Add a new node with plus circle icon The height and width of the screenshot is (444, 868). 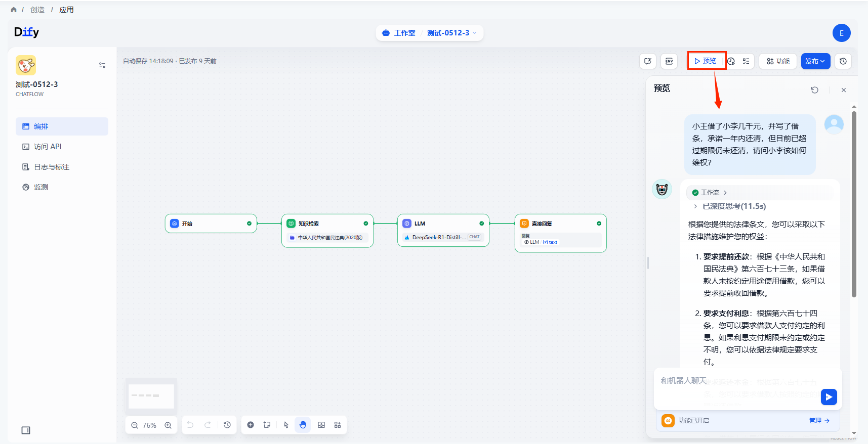click(x=251, y=425)
